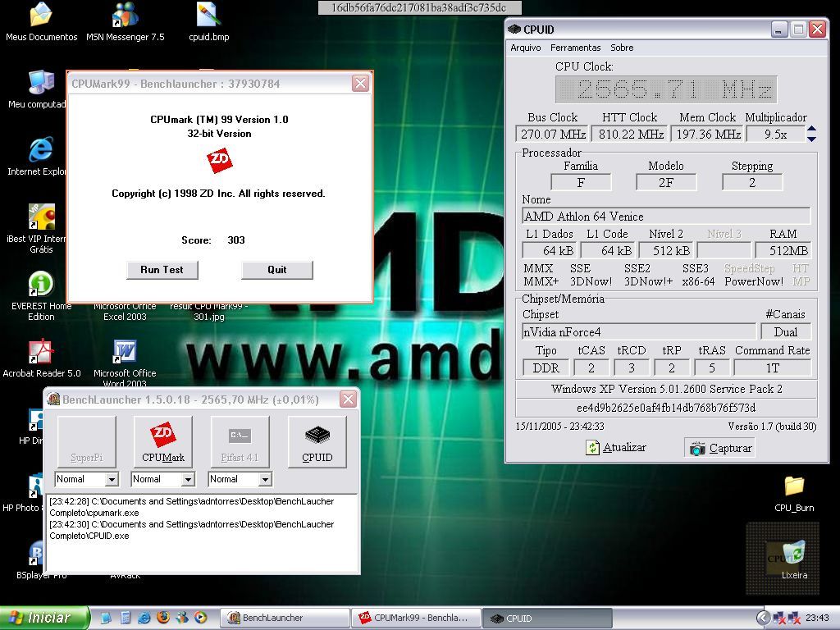Click Quit in CPUMark99 window
The image size is (840, 630).
point(277,269)
